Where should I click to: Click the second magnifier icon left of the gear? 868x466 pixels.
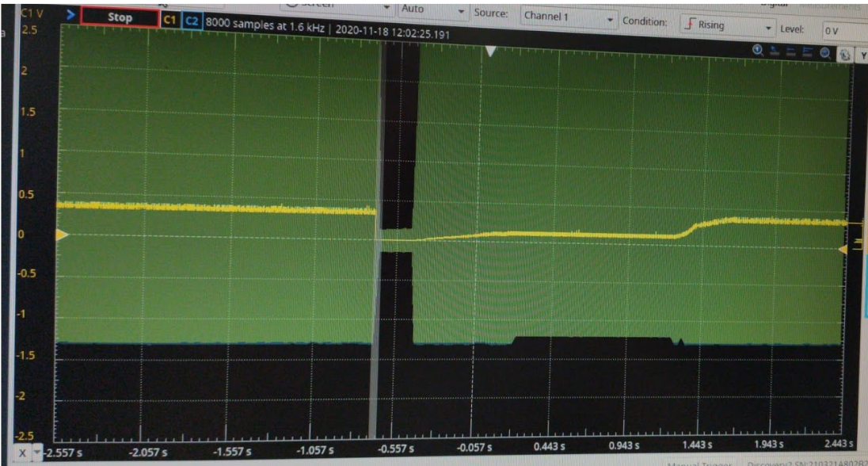click(x=824, y=53)
